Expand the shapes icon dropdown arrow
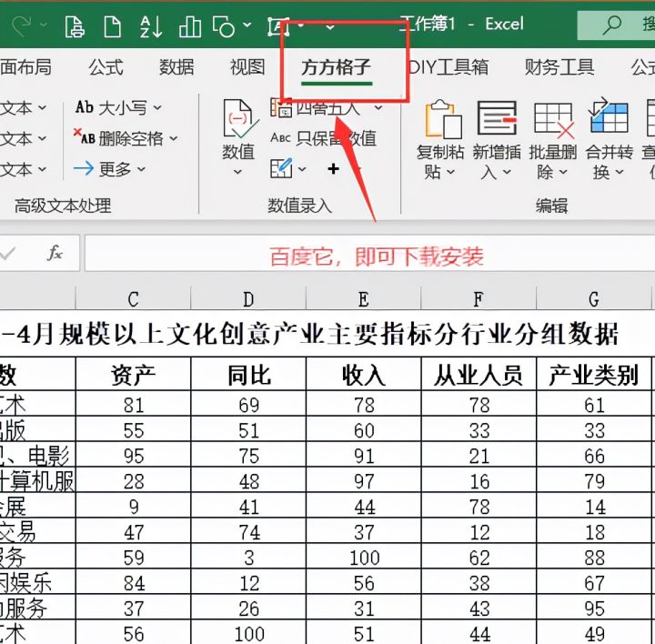 247,25
